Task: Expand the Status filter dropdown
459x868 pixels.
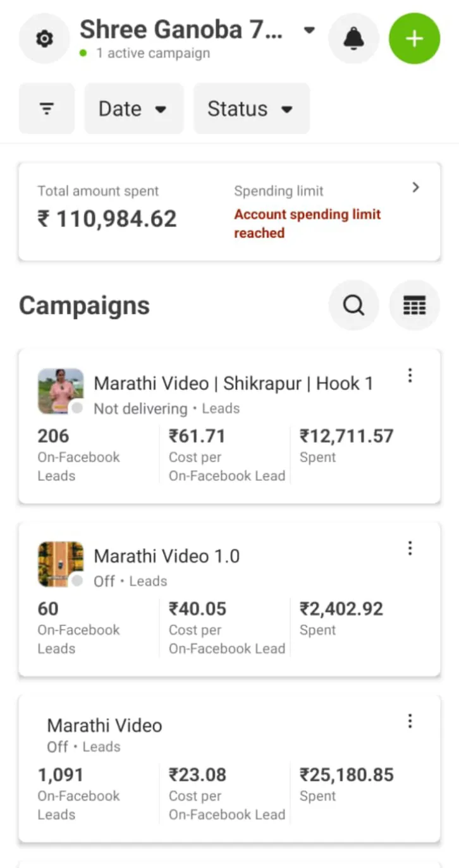Action: pos(251,109)
